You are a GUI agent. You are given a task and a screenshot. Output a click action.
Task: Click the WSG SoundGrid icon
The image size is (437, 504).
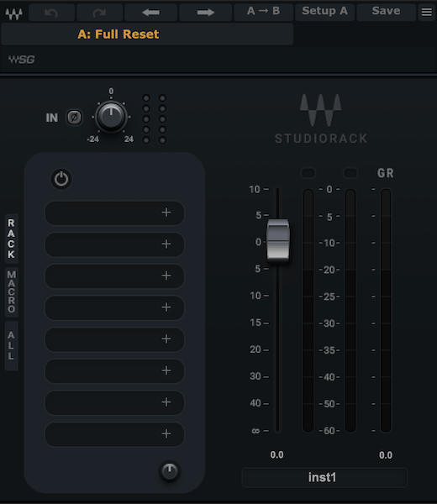21,60
